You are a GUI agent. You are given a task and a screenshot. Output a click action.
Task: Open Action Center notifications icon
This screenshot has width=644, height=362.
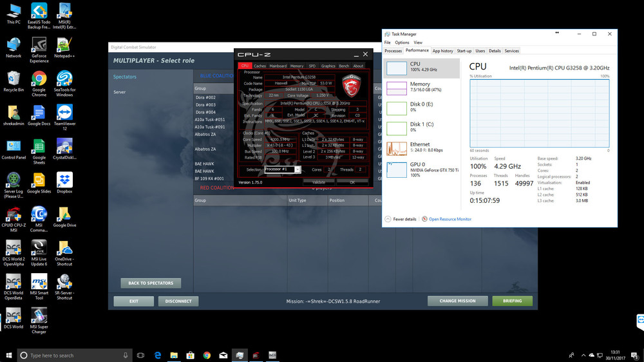pos(635,356)
